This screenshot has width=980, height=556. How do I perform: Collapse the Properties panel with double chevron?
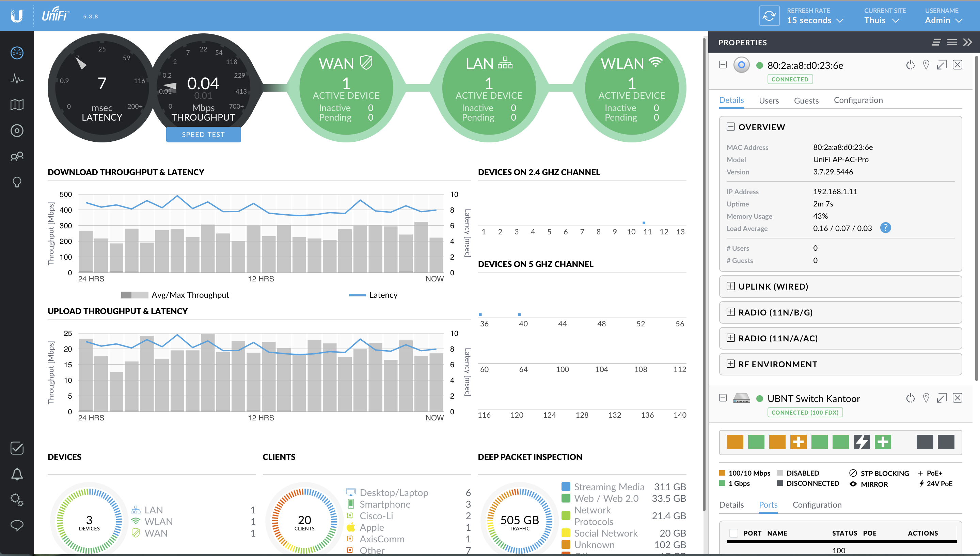click(967, 42)
